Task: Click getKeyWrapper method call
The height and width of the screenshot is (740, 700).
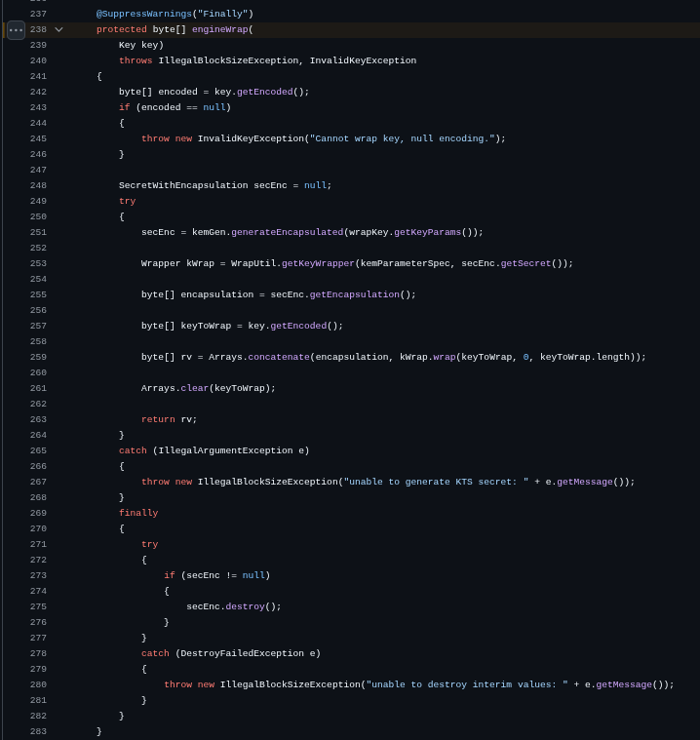Action: click(318, 263)
